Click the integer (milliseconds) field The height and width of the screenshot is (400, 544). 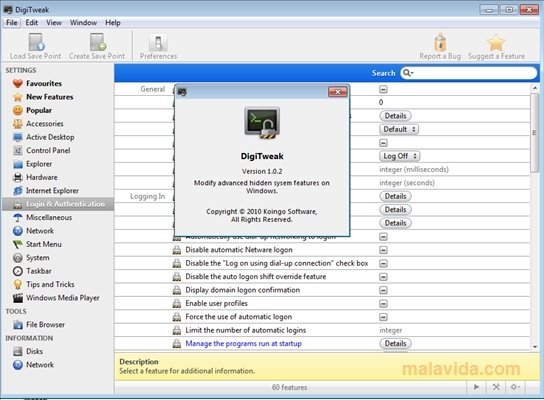pos(414,170)
